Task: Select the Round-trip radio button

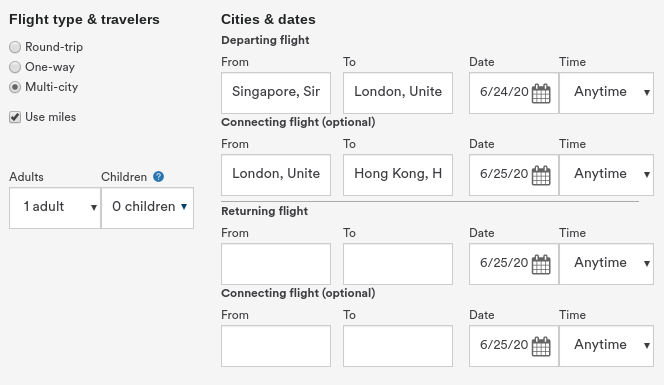Action: coord(15,47)
